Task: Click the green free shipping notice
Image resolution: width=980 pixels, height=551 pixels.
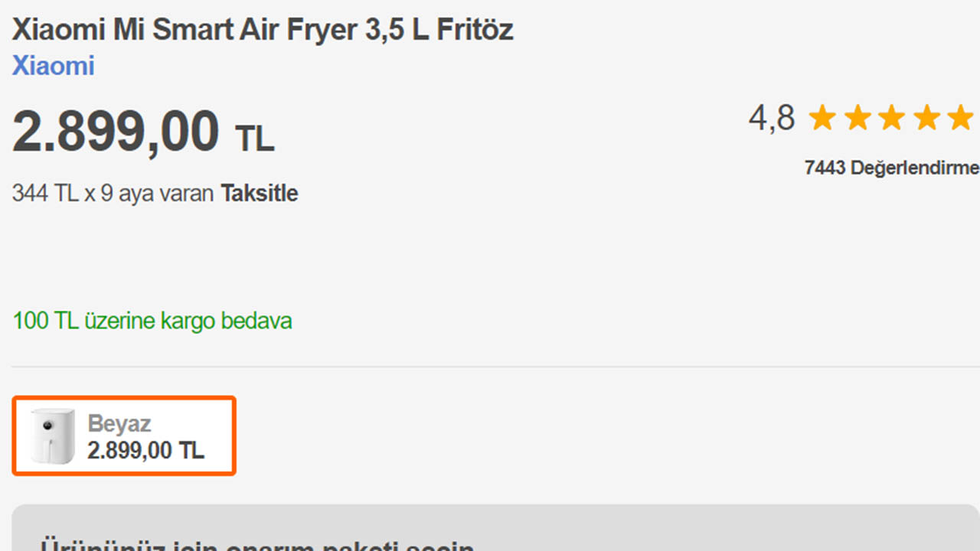Action: pyautogui.click(x=152, y=321)
